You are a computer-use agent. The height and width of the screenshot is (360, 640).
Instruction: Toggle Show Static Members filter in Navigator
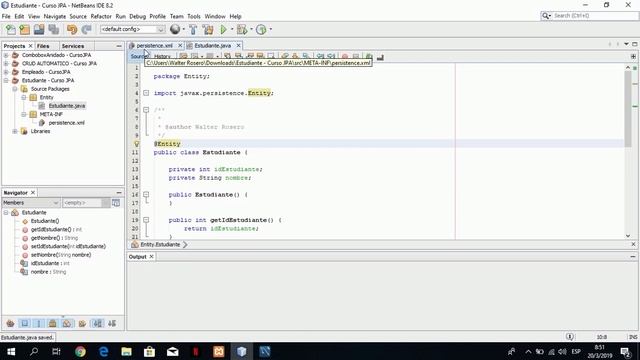click(39, 324)
